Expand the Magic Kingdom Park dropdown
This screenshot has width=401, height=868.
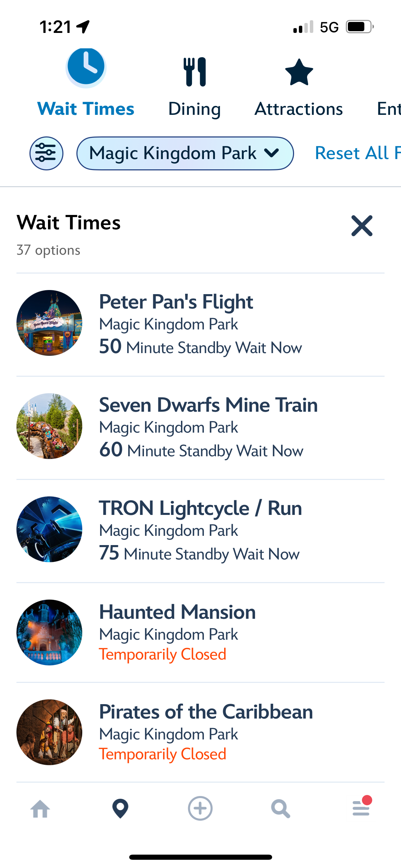[185, 153]
